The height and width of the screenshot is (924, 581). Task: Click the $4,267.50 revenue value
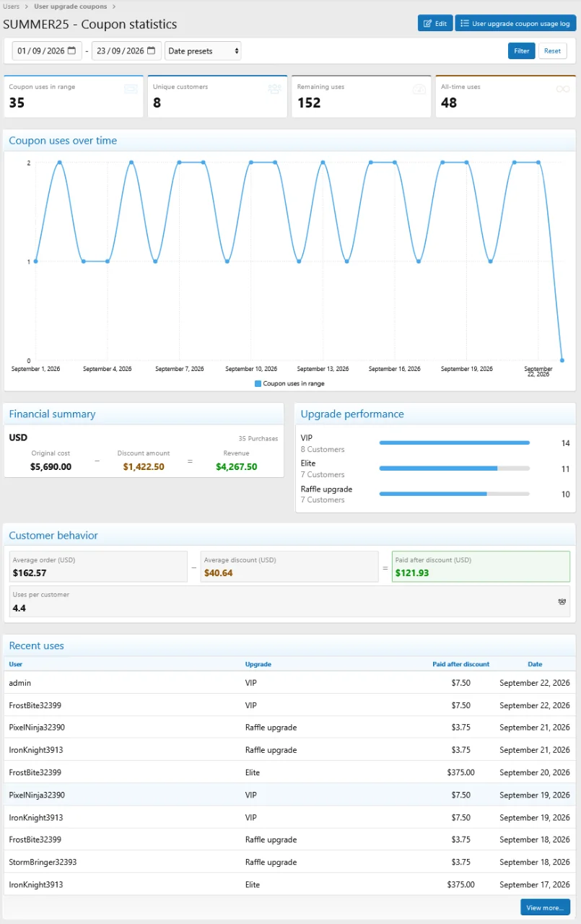coord(237,467)
